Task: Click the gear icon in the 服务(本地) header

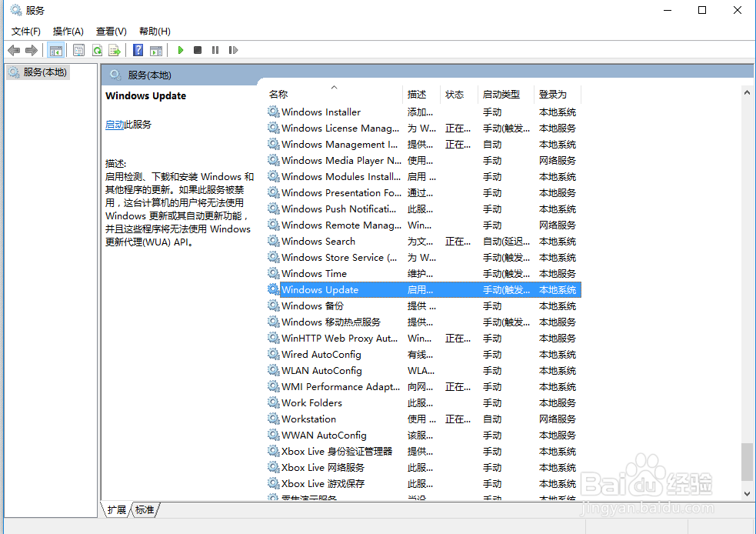Action: pos(115,75)
